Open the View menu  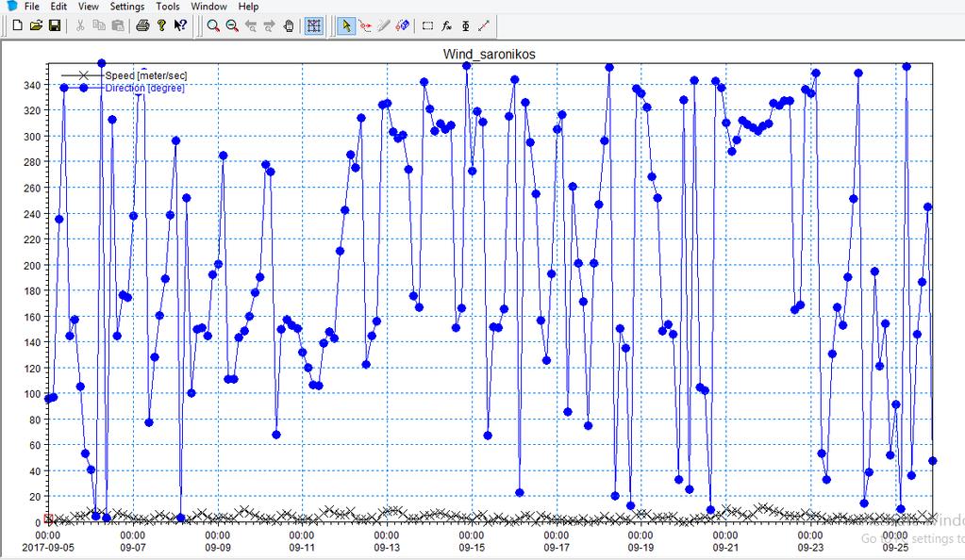click(88, 7)
